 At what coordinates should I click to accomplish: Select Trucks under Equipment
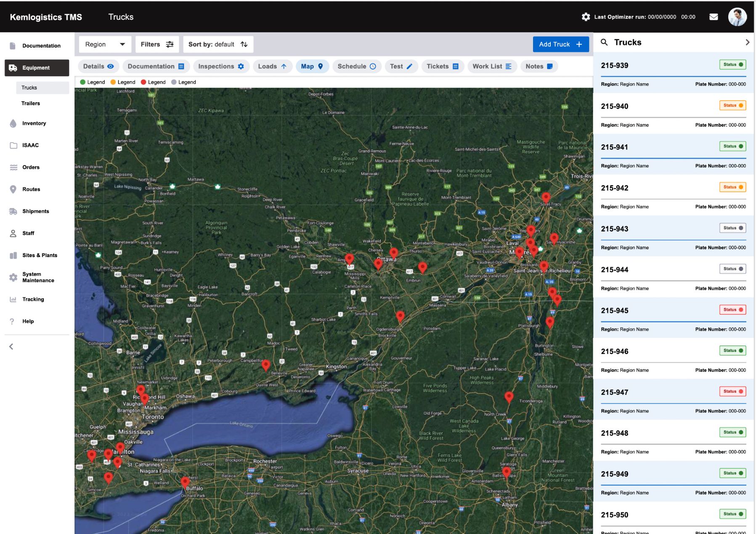(x=42, y=88)
